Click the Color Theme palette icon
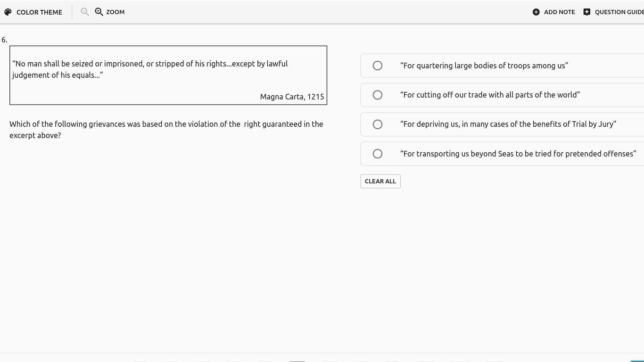 click(8, 12)
